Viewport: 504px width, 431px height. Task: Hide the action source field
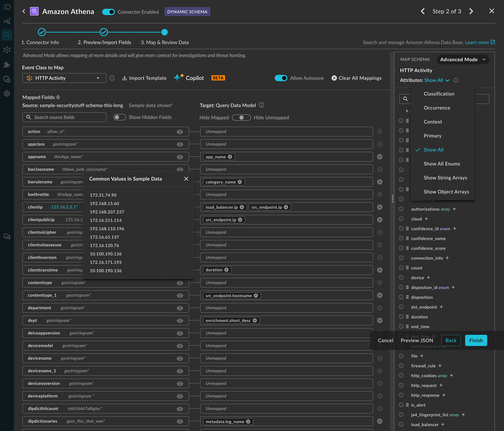pos(180,132)
